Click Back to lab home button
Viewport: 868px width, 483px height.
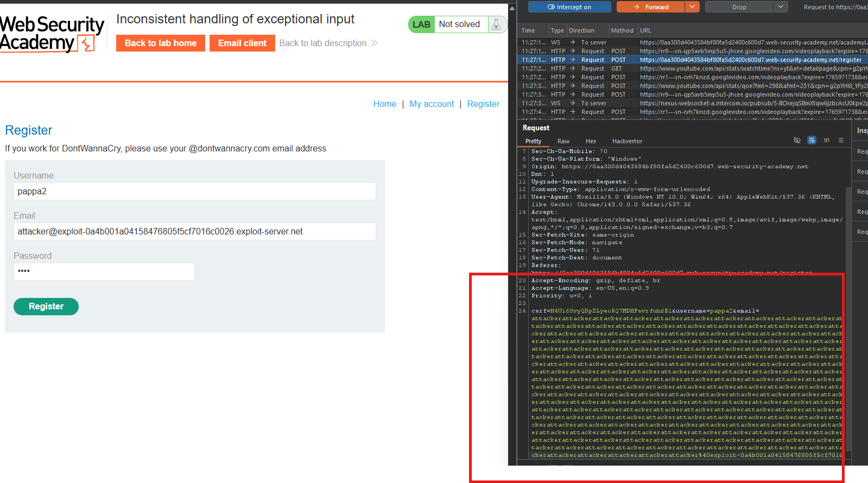click(x=161, y=43)
